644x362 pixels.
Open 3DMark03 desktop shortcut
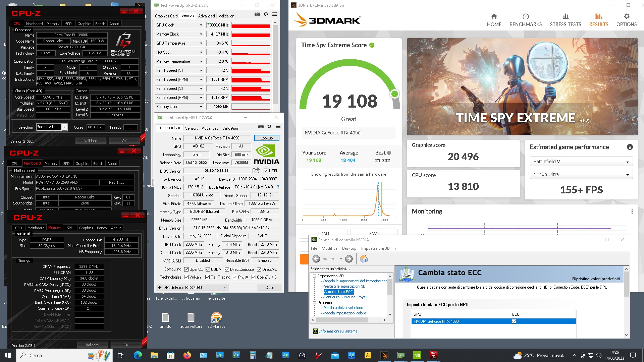click(216, 320)
